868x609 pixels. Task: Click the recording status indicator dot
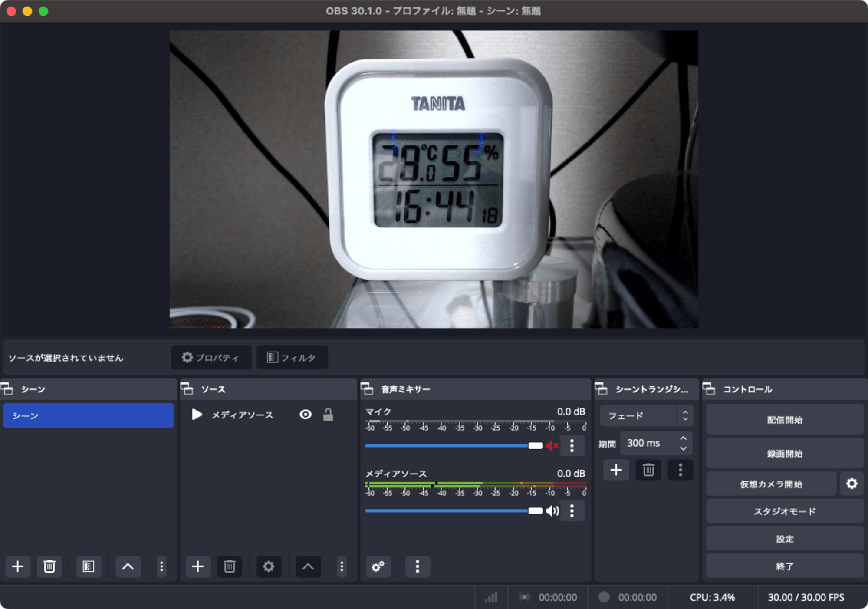click(604, 597)
